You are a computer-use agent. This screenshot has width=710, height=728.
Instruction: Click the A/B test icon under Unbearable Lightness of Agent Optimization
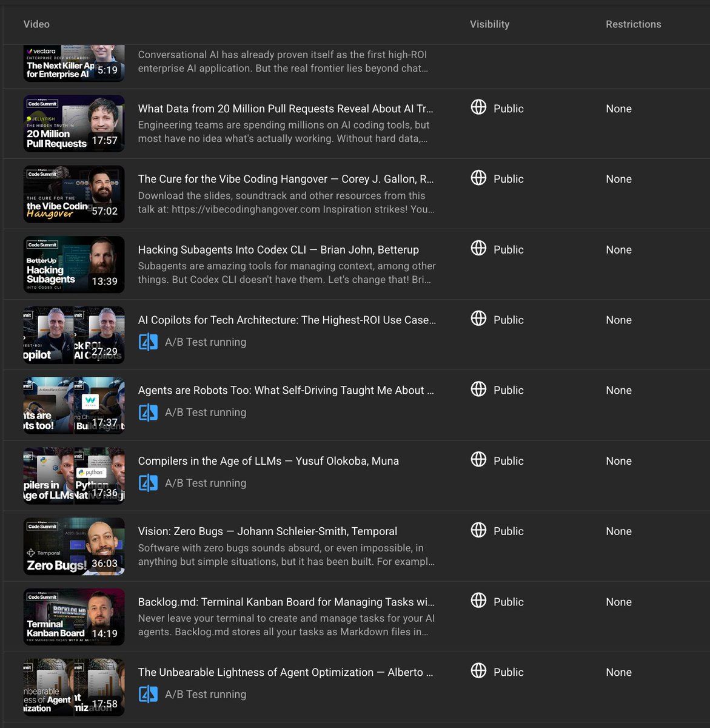(148, 694)
